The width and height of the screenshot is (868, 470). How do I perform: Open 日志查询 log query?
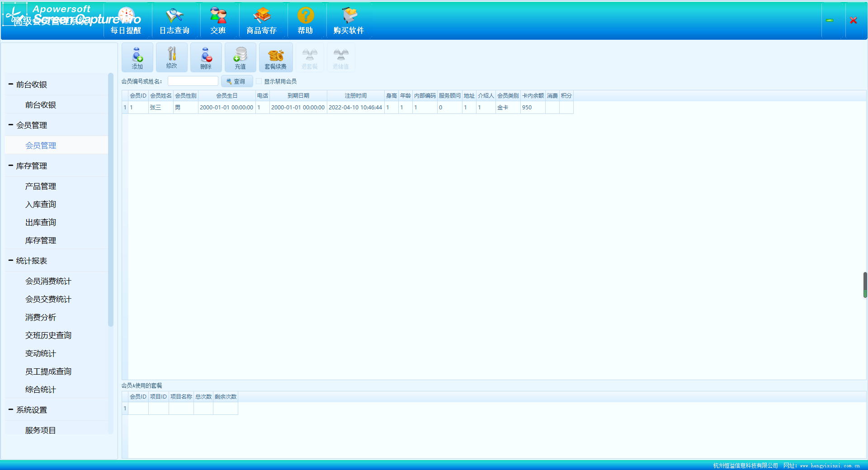pyautogui.click(x=175, y=21)
